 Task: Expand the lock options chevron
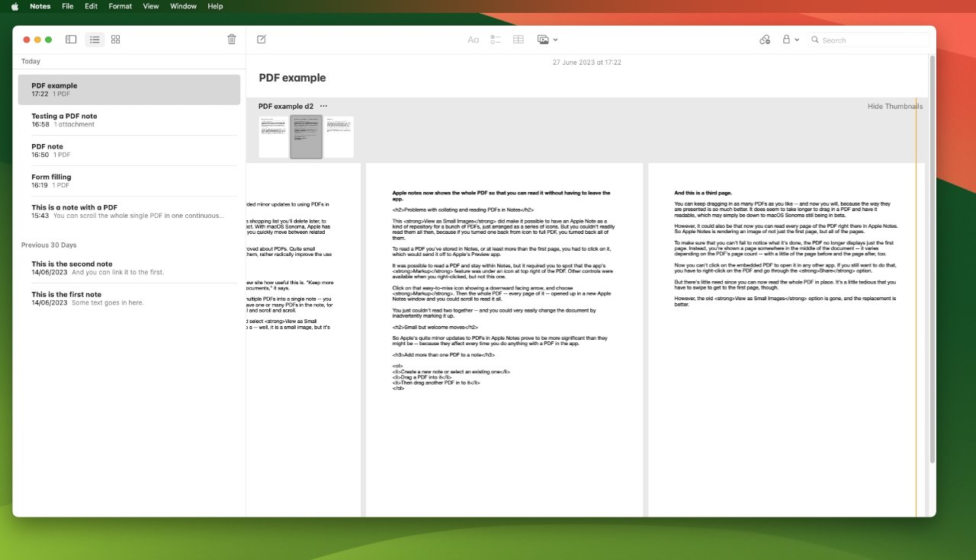pos(797,39)
